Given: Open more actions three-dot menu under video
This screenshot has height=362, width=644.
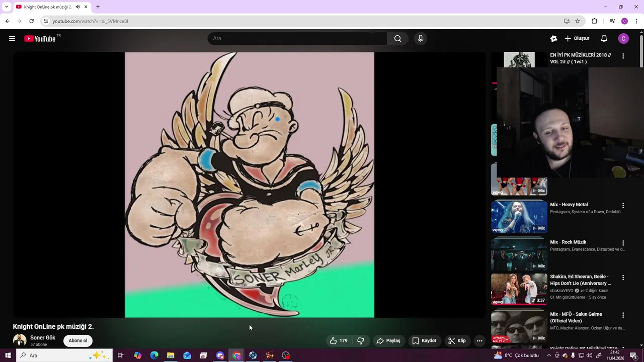Looking at the screenshot, I should (479, 341).
